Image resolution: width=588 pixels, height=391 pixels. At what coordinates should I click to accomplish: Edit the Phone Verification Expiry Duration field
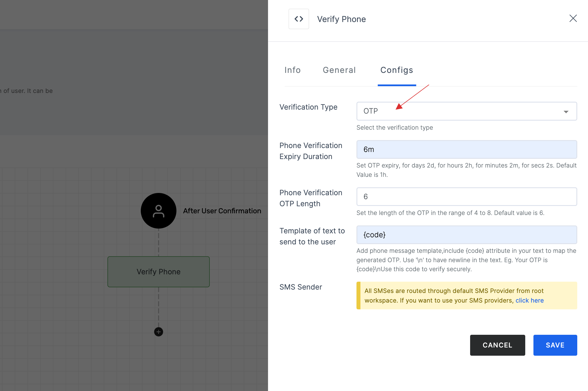click(x=466, y=149)
